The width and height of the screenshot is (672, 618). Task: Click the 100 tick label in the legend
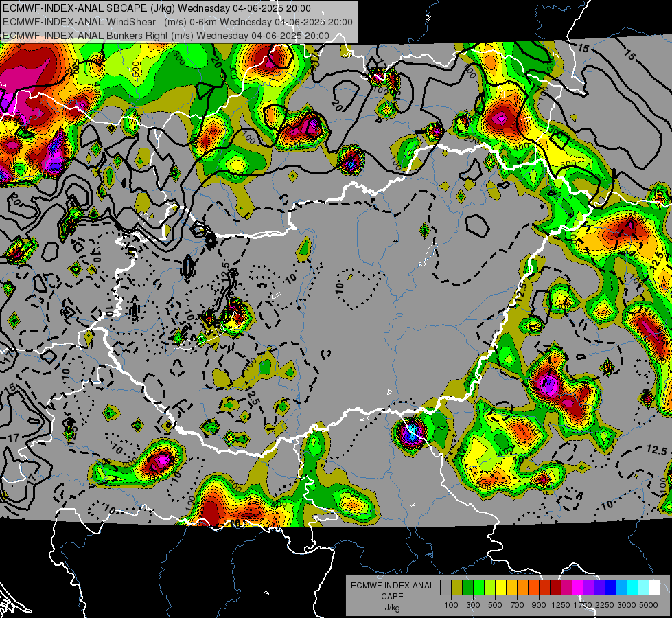451,605
